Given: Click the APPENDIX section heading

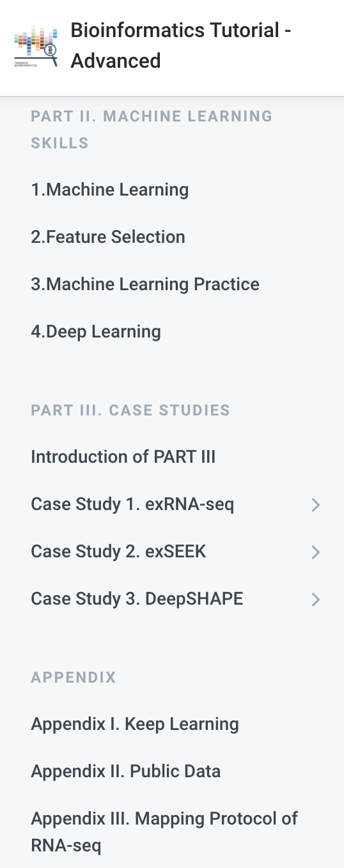Looking at the screenshot, I should [74, 678].
